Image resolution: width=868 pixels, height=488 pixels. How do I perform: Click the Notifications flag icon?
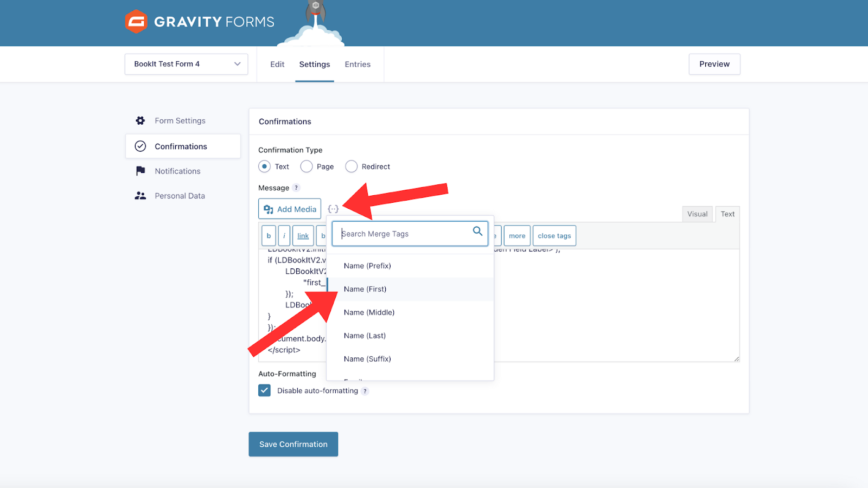141,171
